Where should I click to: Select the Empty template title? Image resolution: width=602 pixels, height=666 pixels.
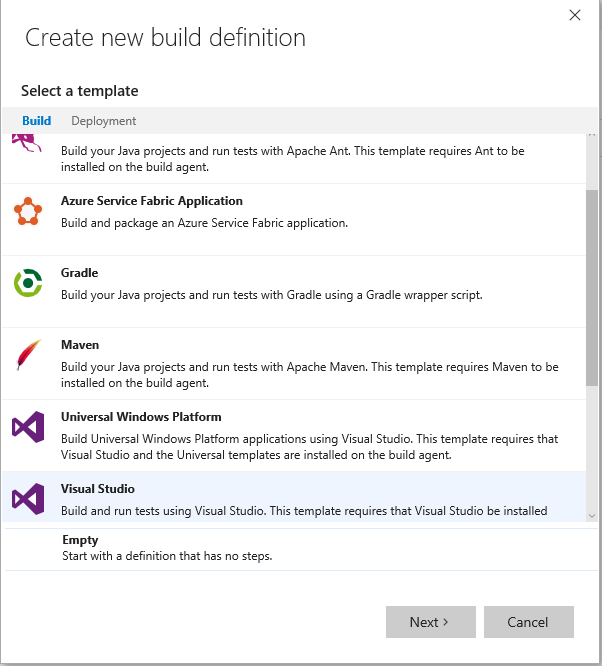pos(80,540)
